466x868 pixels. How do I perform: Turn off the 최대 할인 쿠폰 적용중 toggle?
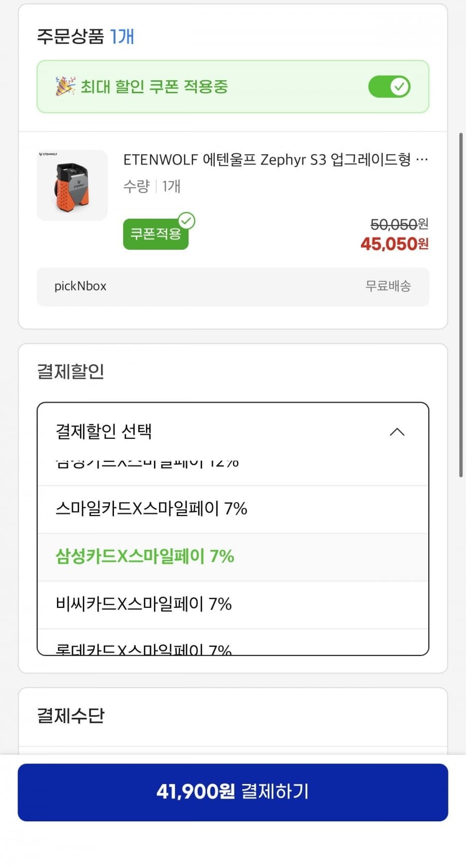(389, 87)
